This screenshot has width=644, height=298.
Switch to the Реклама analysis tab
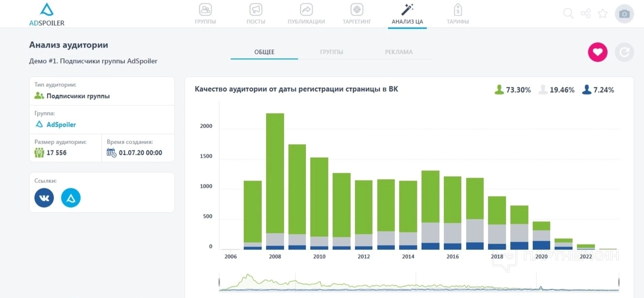pos(399,52)
